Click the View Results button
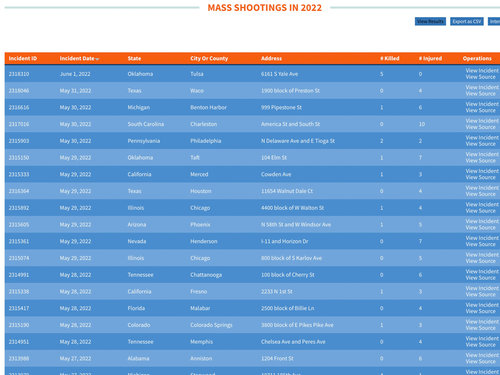This screenshot has width=500, height=375. click(430, 21)
